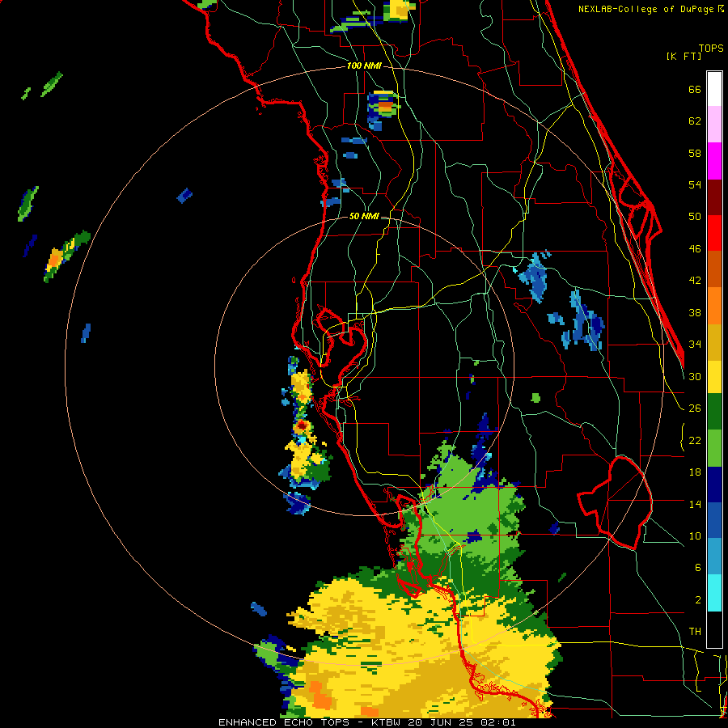Click the "42" legend value

click(x=695, y=281)
